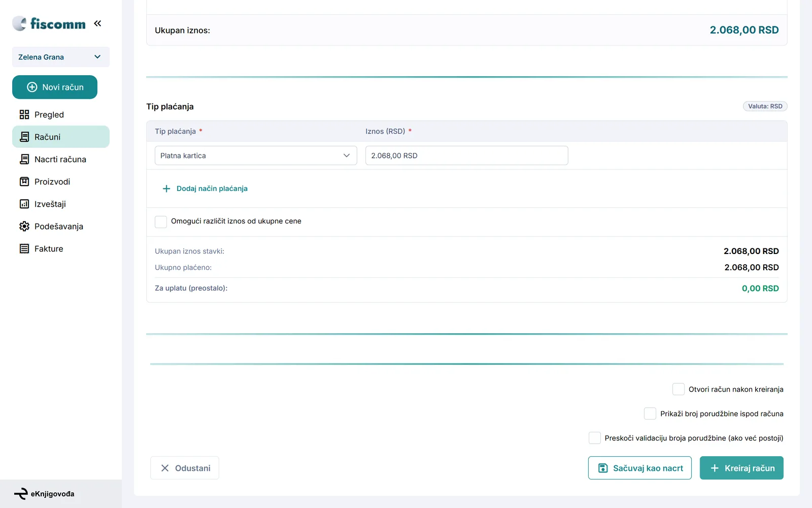812x508 pixels.
Task: Focus the Iznos (RSD) amount field
Action: point(467,155)
